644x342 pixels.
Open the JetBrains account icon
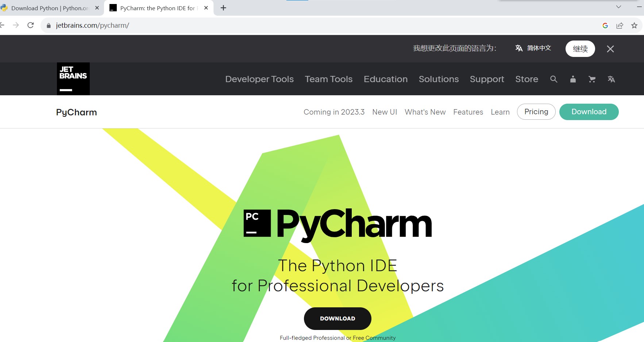(573, 79)
